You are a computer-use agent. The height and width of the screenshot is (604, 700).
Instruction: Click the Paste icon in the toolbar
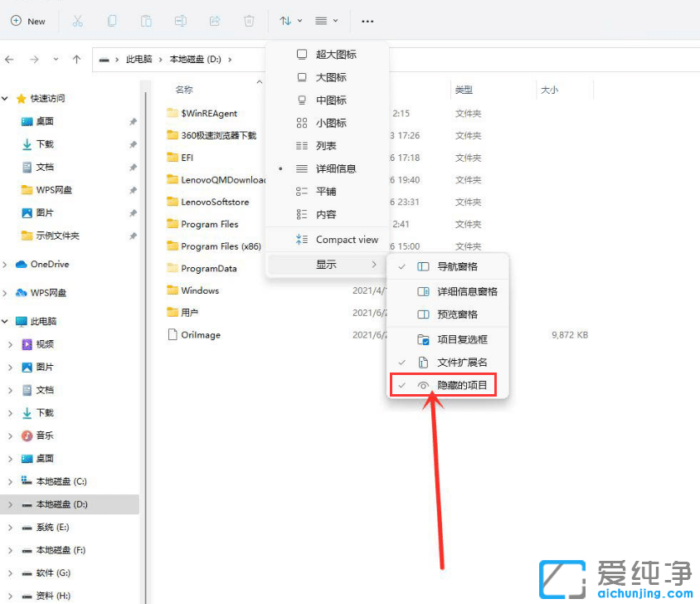point(146,21)
